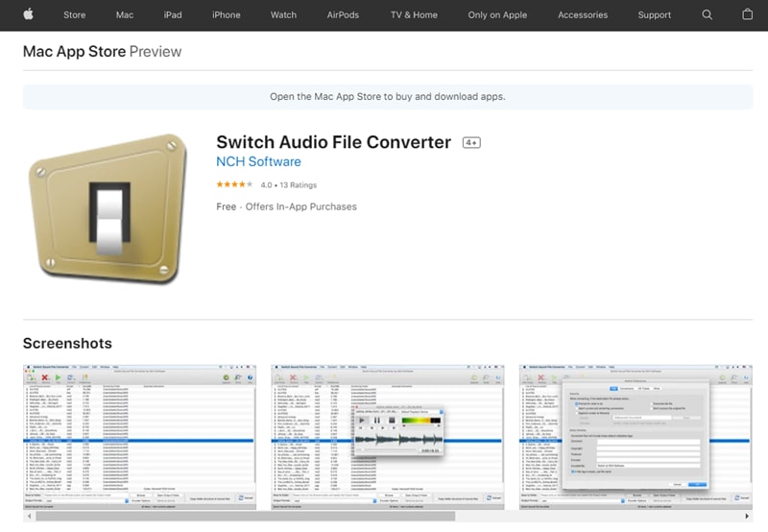This screenshot has height=532, width=768.
Task: Open the AirPods navigation item
Action: (x=343, y=15)
